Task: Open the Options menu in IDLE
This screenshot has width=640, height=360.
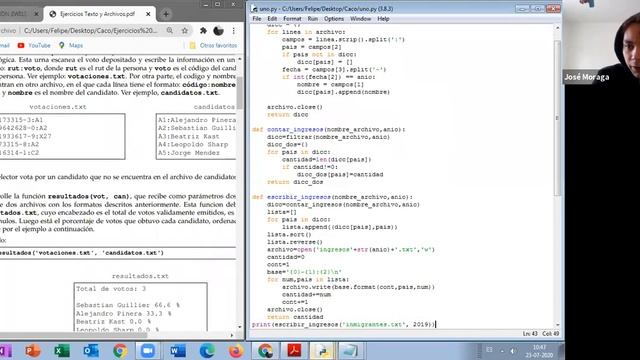Action: [x=334, y=19]
